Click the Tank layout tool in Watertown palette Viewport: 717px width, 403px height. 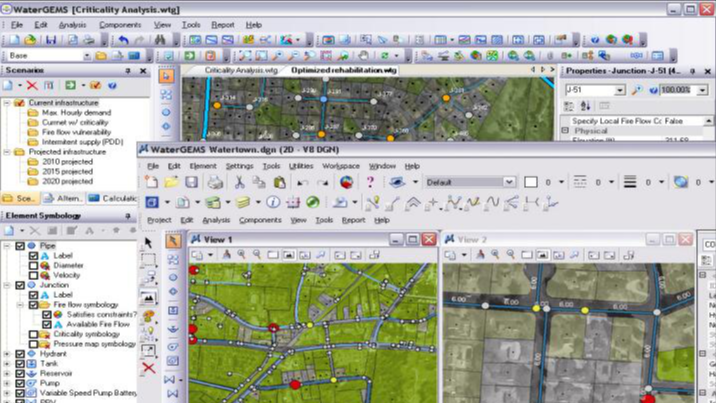[173, 311]
